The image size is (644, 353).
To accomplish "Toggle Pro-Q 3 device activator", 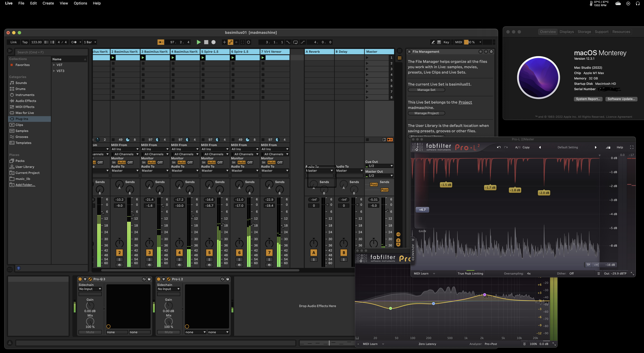I will (x=80, y=279).
